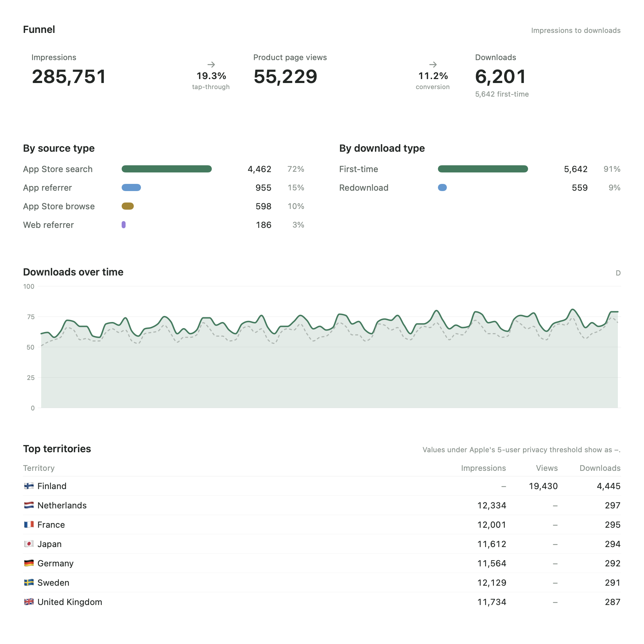Click the Product page views total 55,229
644x644 pixels.
(x=286, y=77)
